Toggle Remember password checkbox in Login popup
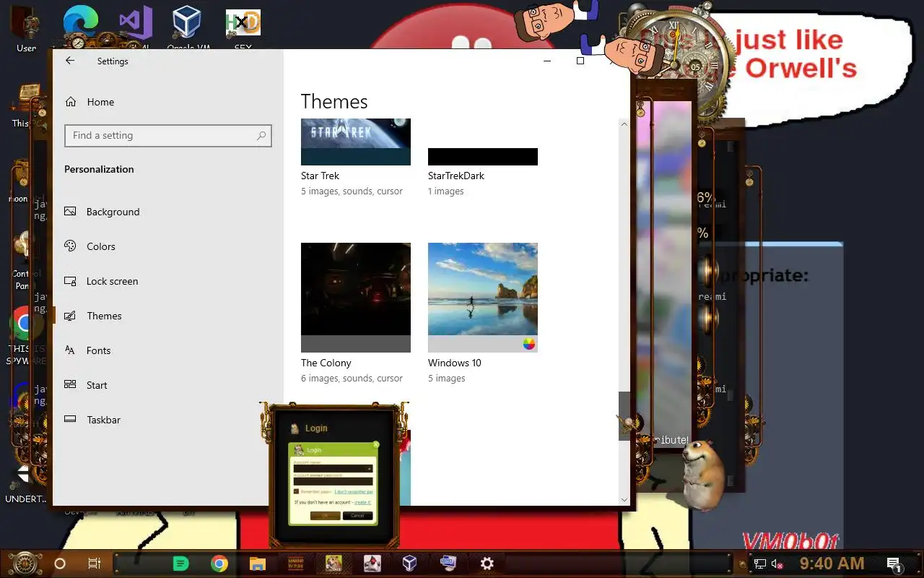The height and width of the screenshot is (578, 924). [296, 491]
